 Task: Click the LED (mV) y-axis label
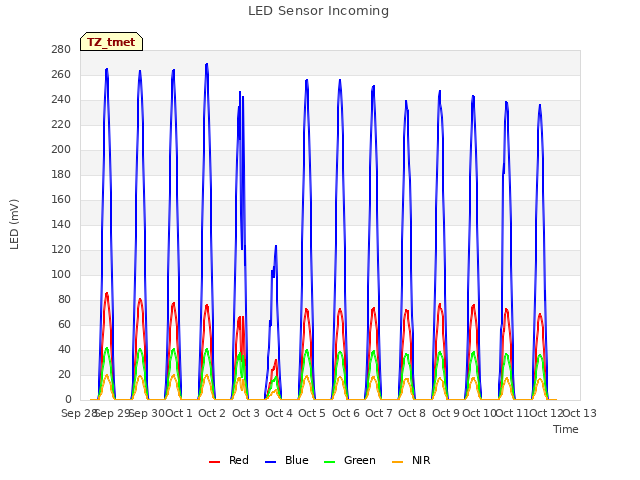[14, 224]
